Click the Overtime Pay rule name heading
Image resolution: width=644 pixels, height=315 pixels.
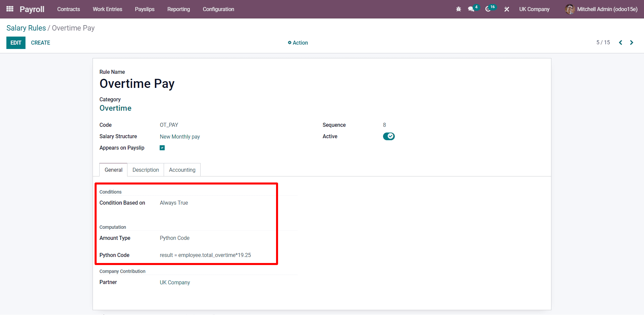pyautogui.click(x=137, y=84)
